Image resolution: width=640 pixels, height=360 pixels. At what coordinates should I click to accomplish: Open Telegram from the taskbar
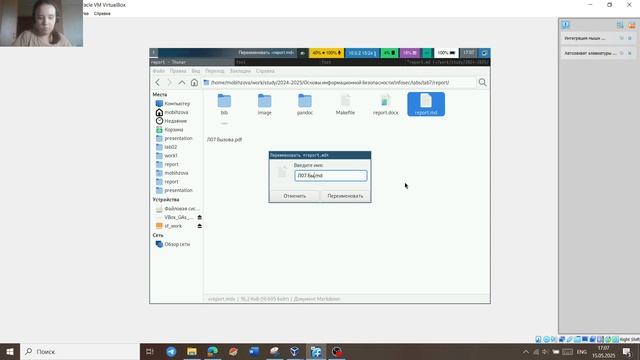coord(171,351)
